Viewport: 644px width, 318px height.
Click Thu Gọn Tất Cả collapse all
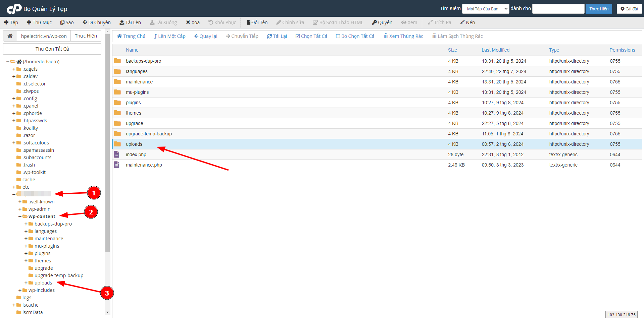click(52, 49)
